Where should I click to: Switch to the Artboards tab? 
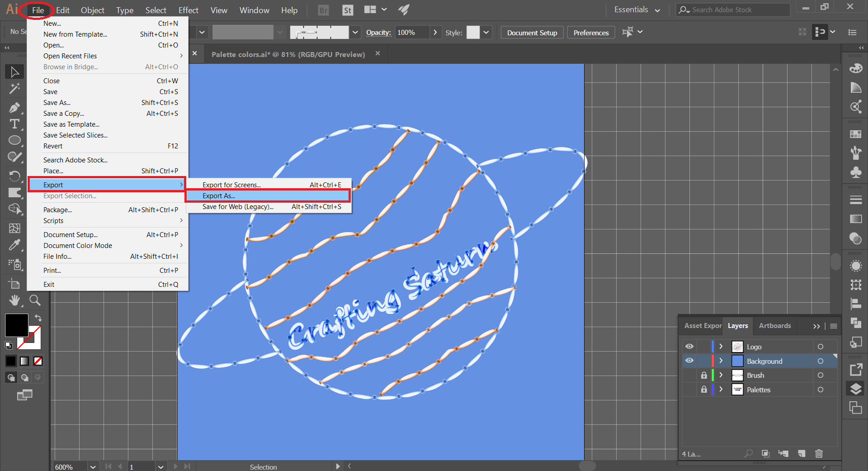pyautogui.click(x=774, y=325)
